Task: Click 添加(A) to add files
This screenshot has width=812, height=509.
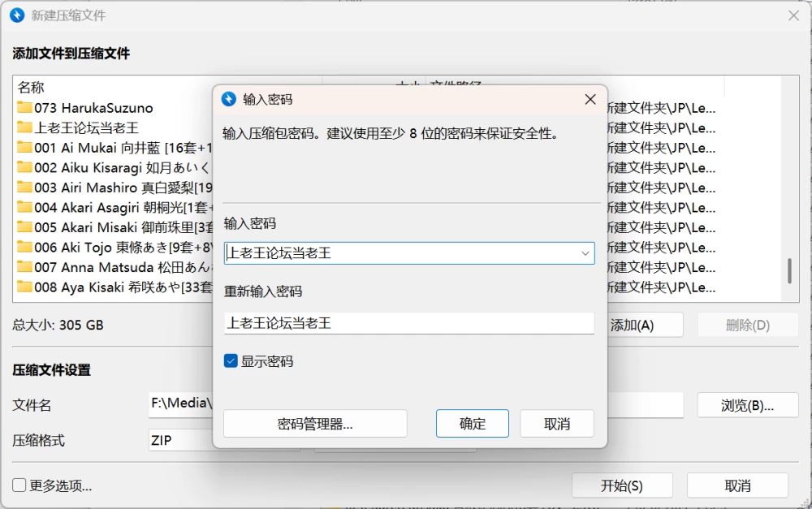Action: (x=645, y=326)
